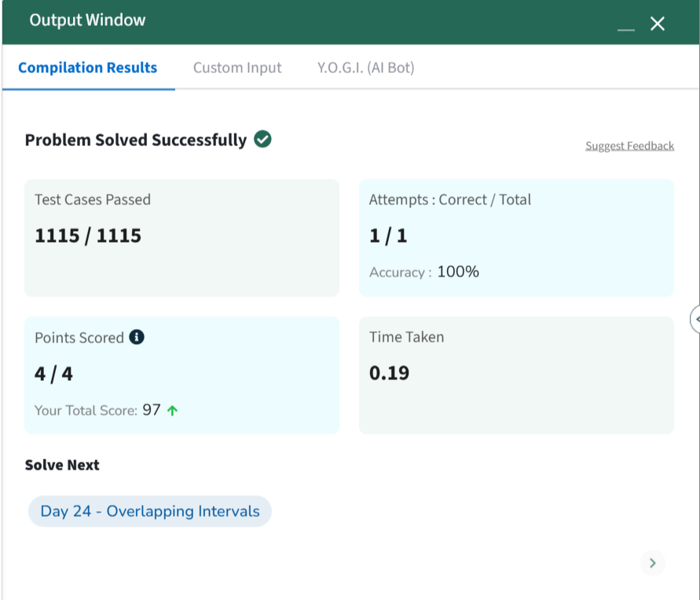This screenshot has height=600, width=700.
Task: Click the Suggest Feedback link
Action: pos(629,146)
